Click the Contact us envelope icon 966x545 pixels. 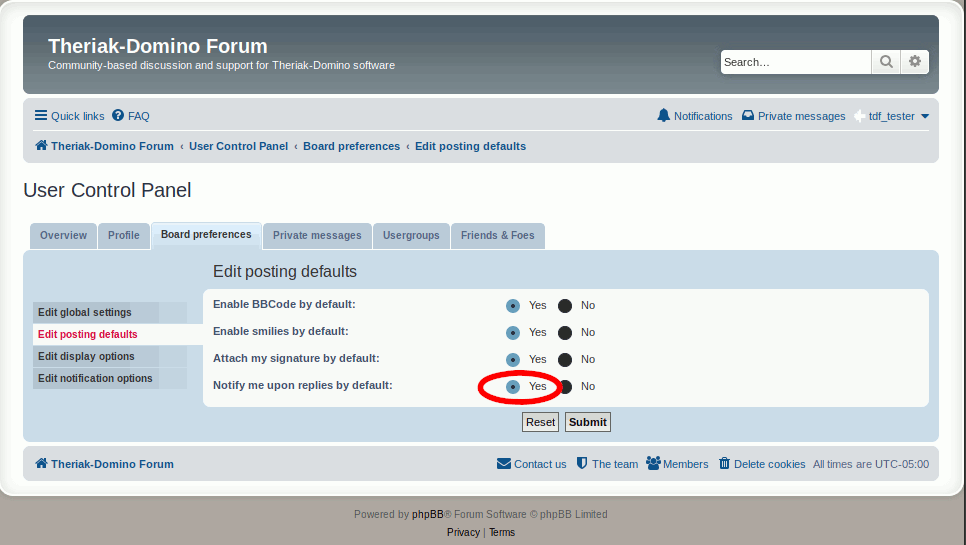coord(504,464)
